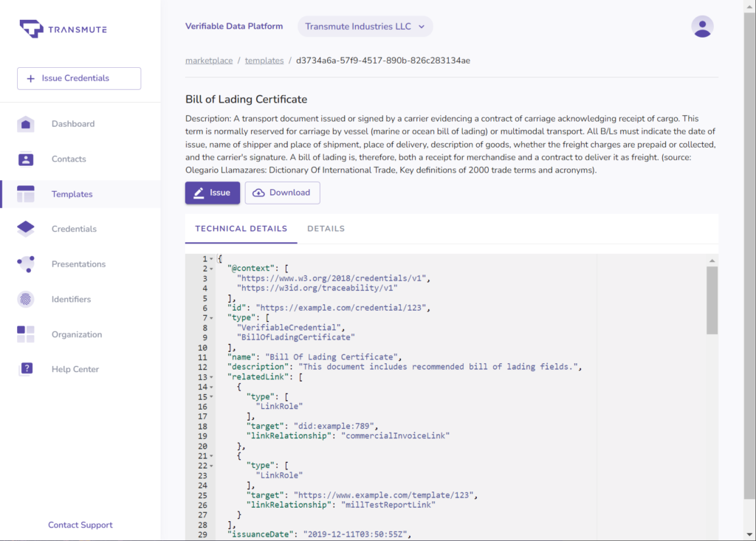Click the Dashboard home icon
Screen dimensions: 756x541
pos(26,124)
